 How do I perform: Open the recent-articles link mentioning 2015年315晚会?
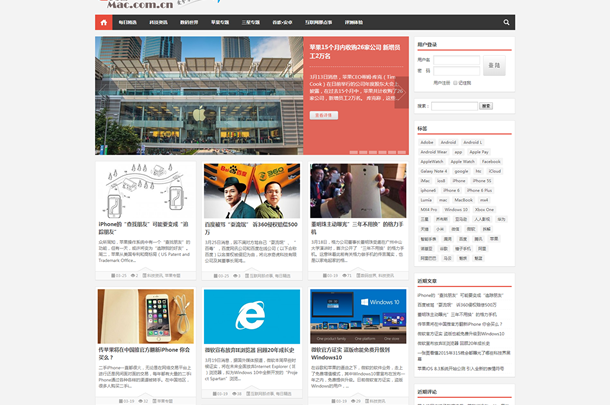coord(464,356)
